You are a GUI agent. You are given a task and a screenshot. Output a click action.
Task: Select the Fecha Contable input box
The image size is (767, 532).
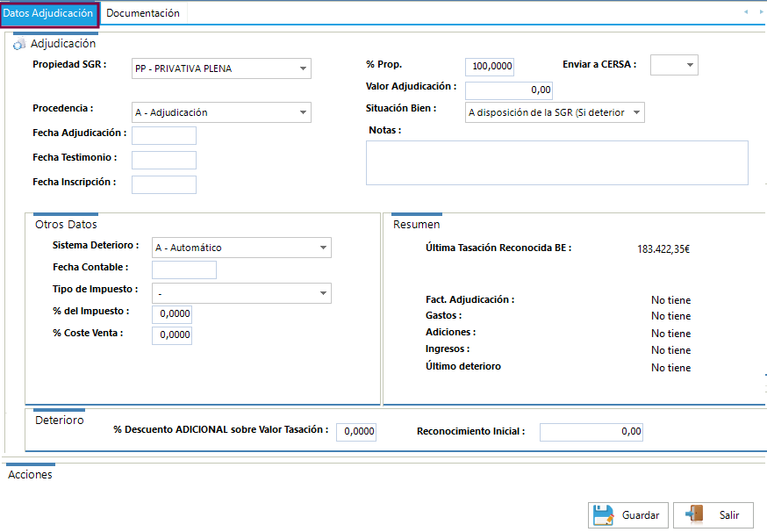click(184, 270)
